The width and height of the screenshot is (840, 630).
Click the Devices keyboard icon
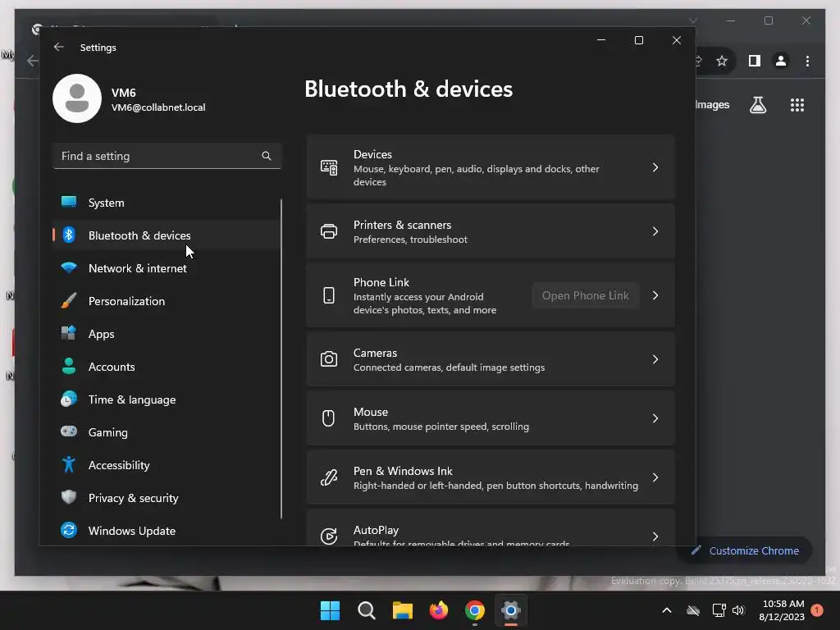[329, 167]
